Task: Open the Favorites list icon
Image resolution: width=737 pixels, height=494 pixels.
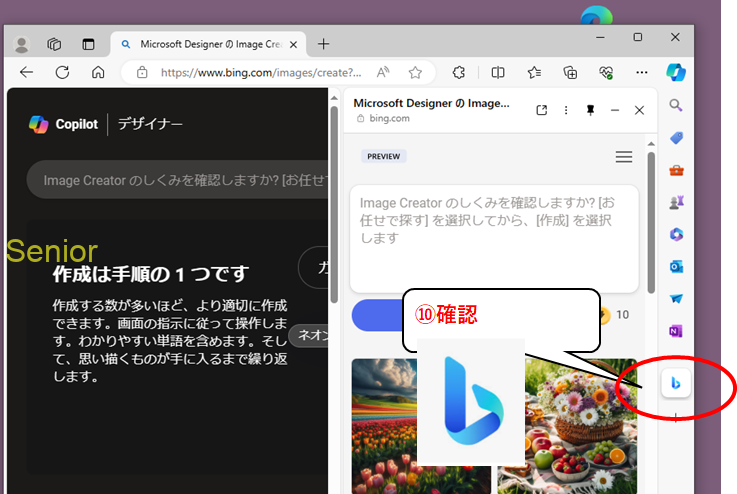Action: [534, 72]
